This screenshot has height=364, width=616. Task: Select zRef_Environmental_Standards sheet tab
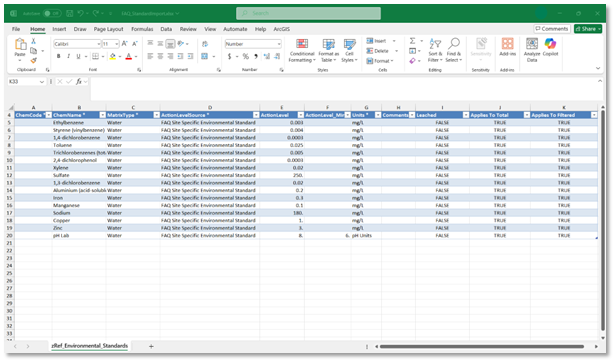pyautogui.click(x=90, y=346)
